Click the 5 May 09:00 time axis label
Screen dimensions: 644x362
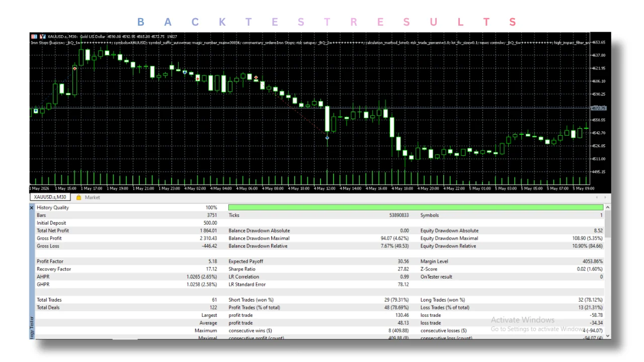584,189
